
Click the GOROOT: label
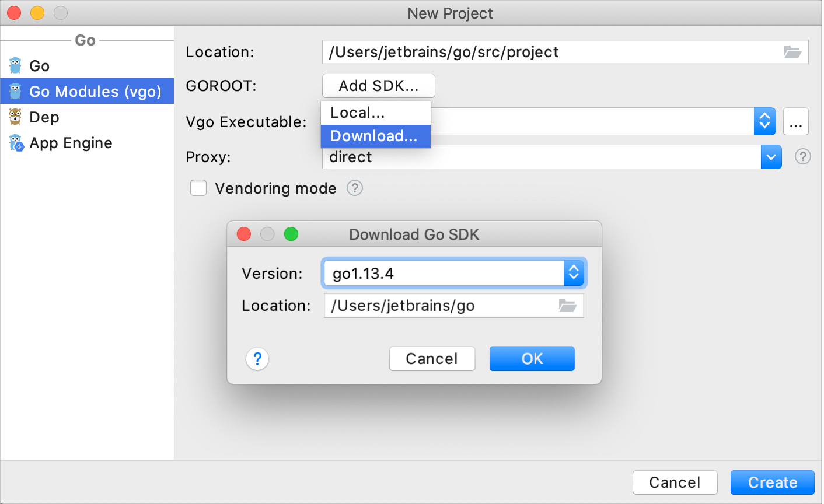coord(221,86)
